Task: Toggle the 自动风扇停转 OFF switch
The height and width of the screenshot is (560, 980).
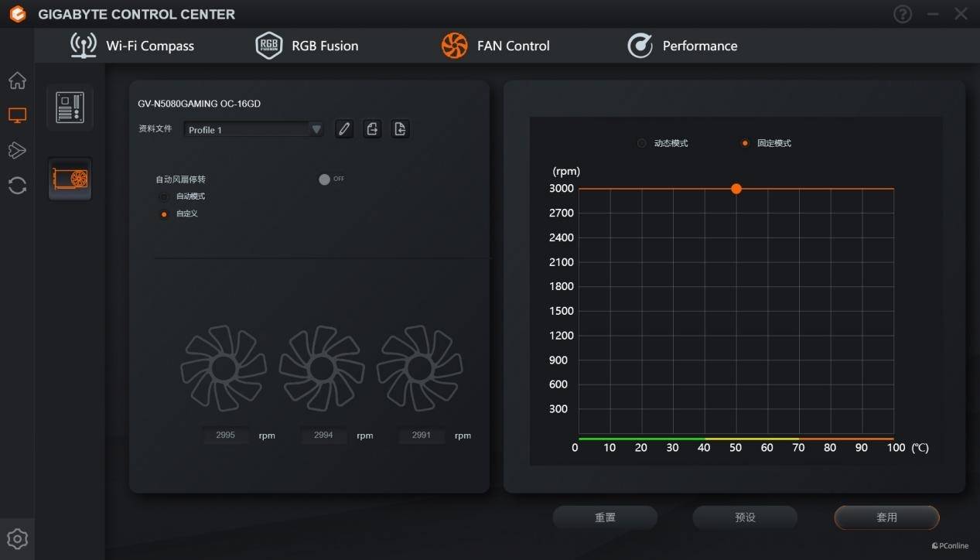Action: tap(325, 179)
